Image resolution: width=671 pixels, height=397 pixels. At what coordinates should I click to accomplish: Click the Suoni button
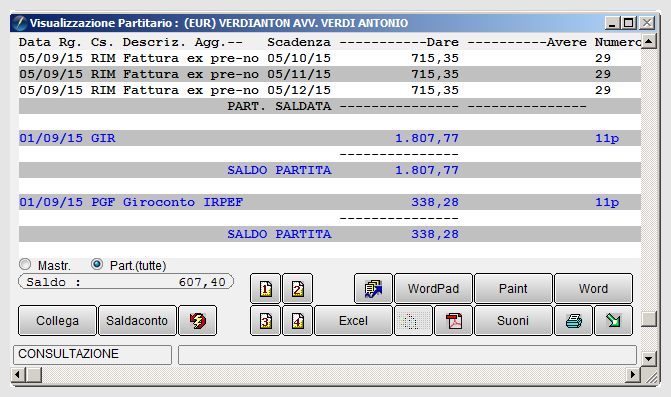pyautogui.click(x=513, y=320)
